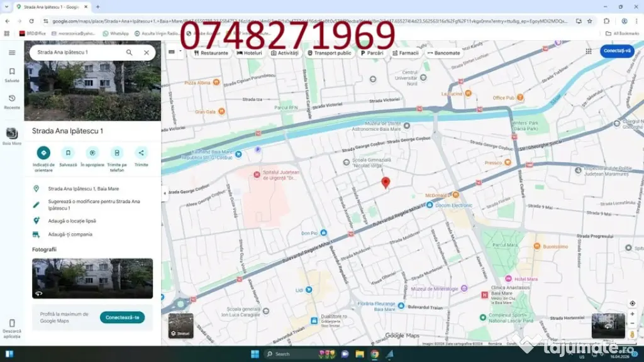Open the Salvate saved places panel
Screen dimensions: 644x362
click(x=12, y=75)
